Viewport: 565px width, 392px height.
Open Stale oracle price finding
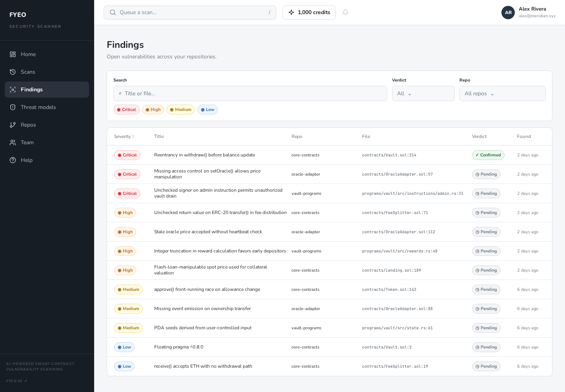coord(208,232)
